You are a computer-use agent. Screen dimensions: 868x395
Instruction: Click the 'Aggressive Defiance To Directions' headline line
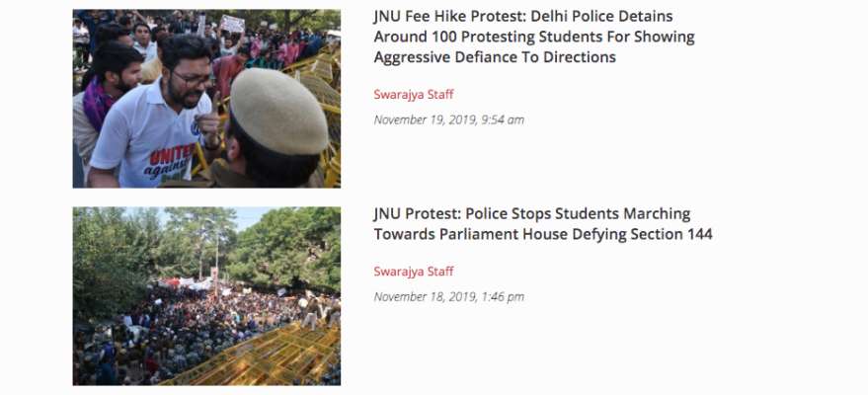point(495,57)
